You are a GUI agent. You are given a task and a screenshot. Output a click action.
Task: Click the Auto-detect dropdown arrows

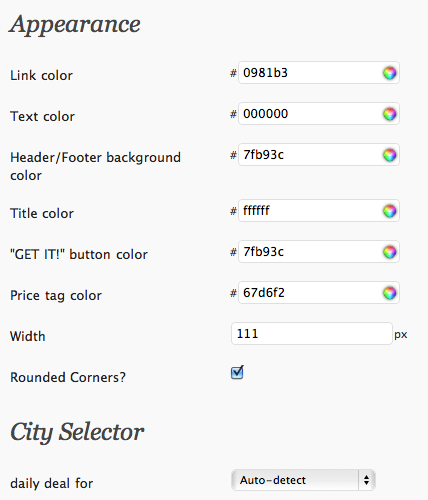click(x=367, y=480)
